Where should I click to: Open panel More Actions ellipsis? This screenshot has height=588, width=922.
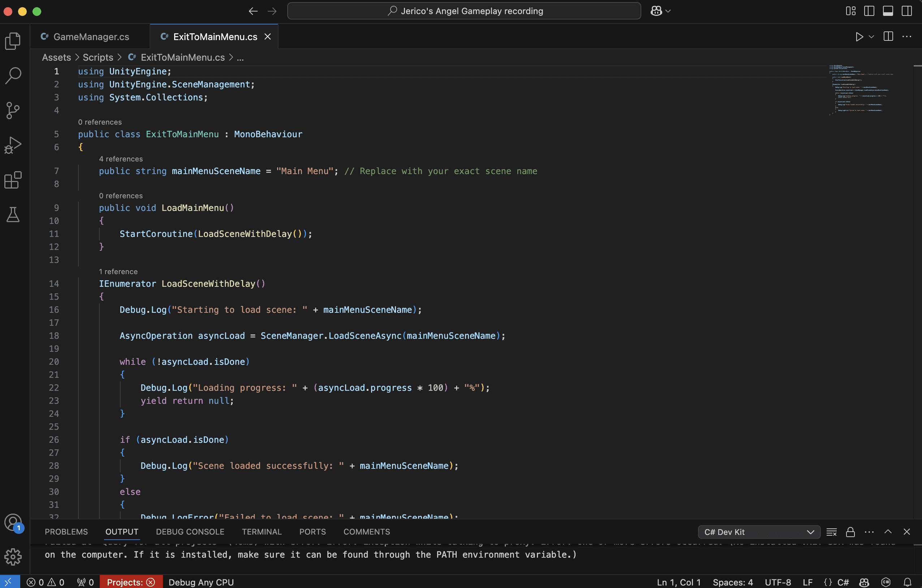coord(869,532)
